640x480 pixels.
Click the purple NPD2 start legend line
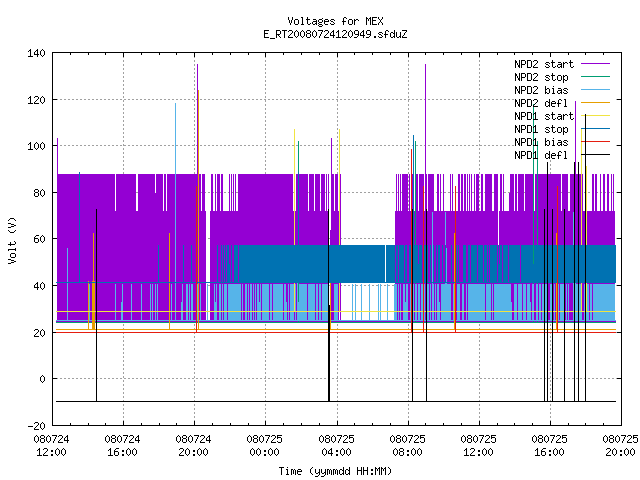[595, 64]
